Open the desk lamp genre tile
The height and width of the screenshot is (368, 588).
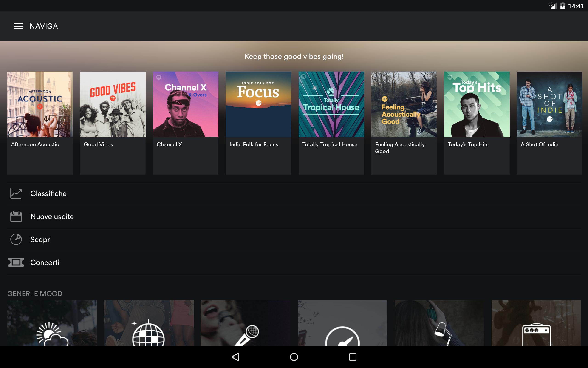click(x=439, y=323)
